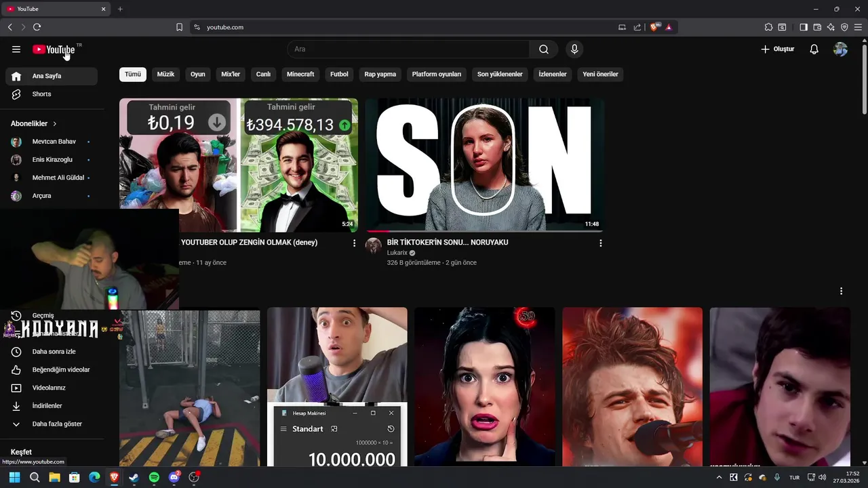
Task: Select the Platform oyunları filter chip
Action: [x=437, y=75]
